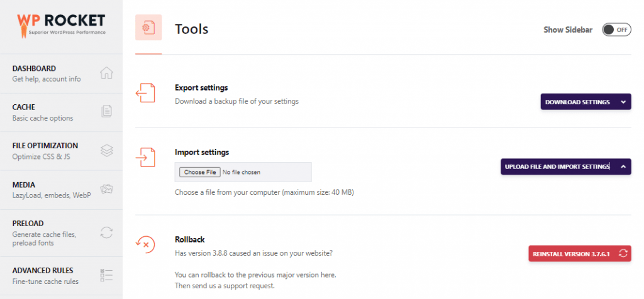
Task: Open the Dashboard menu item
Action: pyautogui.click(x=61, y=73)
